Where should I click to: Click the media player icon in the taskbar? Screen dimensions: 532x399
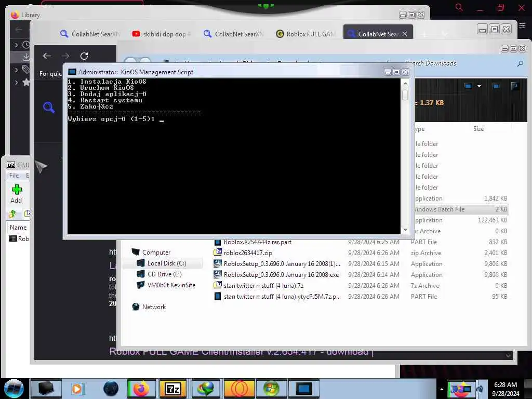click(77, 389)
